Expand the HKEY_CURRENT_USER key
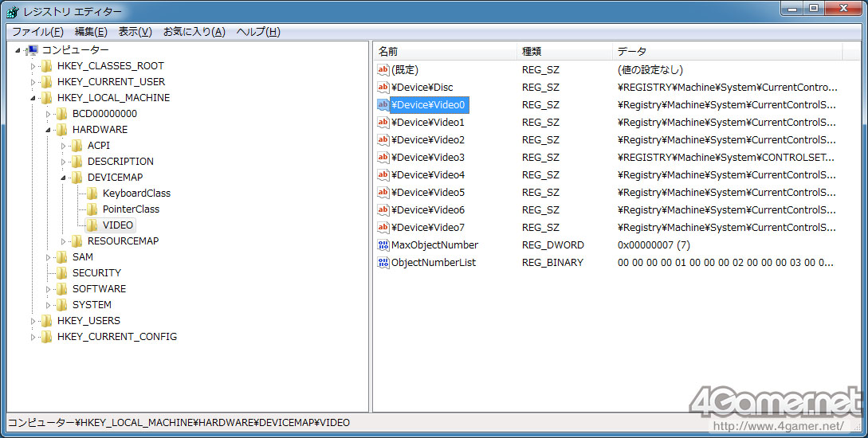 tap(33, 82)
